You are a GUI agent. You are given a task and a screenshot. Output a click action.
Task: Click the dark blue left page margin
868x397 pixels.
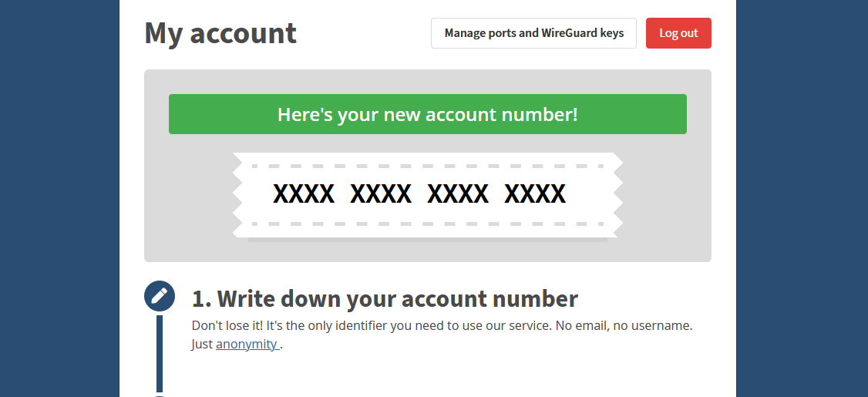(x=59, y=198)
